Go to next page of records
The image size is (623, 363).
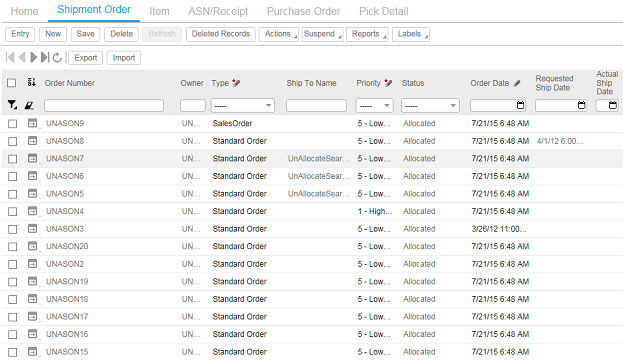click(x=34, y=58)
